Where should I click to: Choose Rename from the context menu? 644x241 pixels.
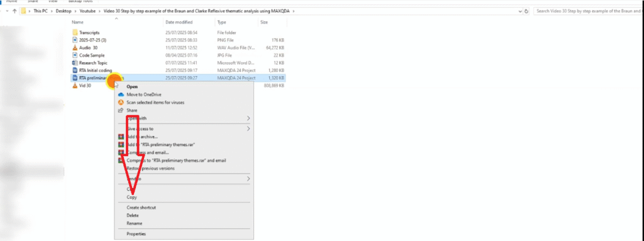coord(135,223)
